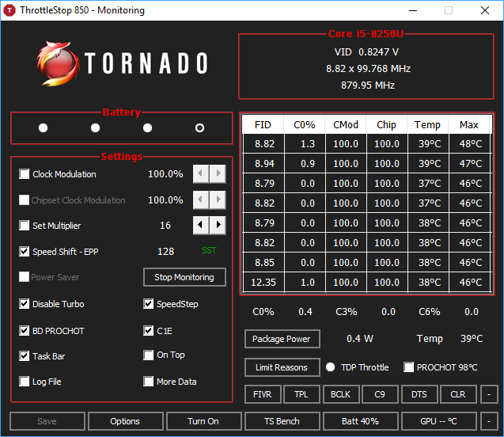Enable the Set Multiplier checkbox
This screenshot has width=504, height=437.
pos(24,225)
